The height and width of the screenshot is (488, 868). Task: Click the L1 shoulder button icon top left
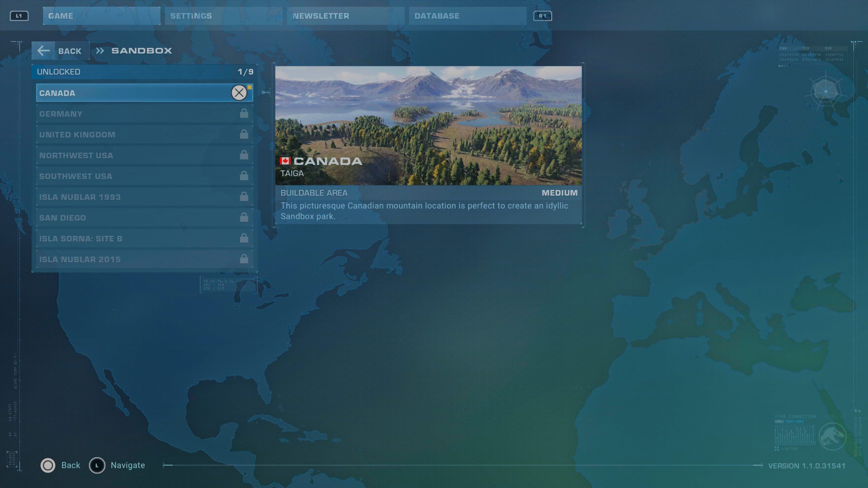click(x=19, y=16)
